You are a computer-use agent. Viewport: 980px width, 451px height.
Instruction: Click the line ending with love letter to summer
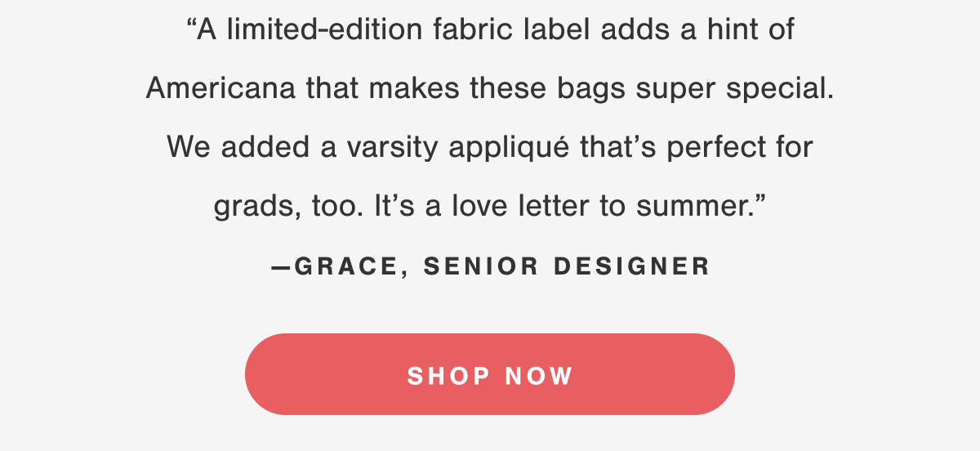click(490, 207)
